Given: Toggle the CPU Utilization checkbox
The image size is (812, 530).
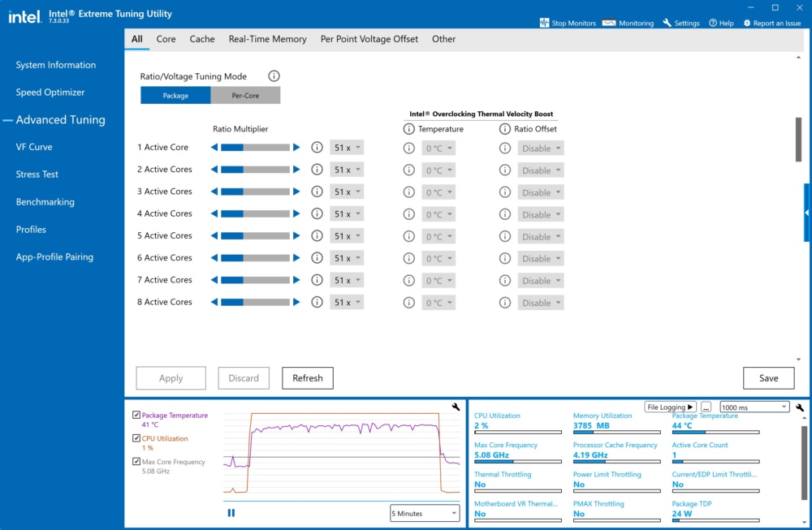Looking at the screenshot, I should 136,438.
